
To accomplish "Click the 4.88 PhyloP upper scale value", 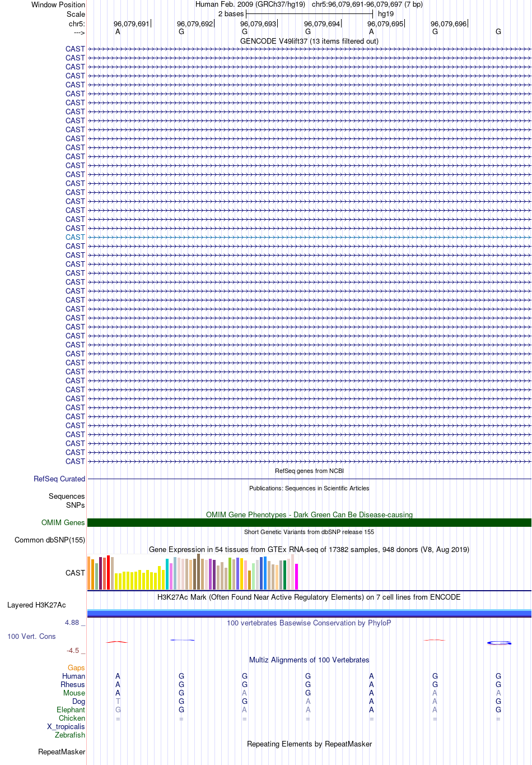I will pyautogui.click(x=72, y=623).
